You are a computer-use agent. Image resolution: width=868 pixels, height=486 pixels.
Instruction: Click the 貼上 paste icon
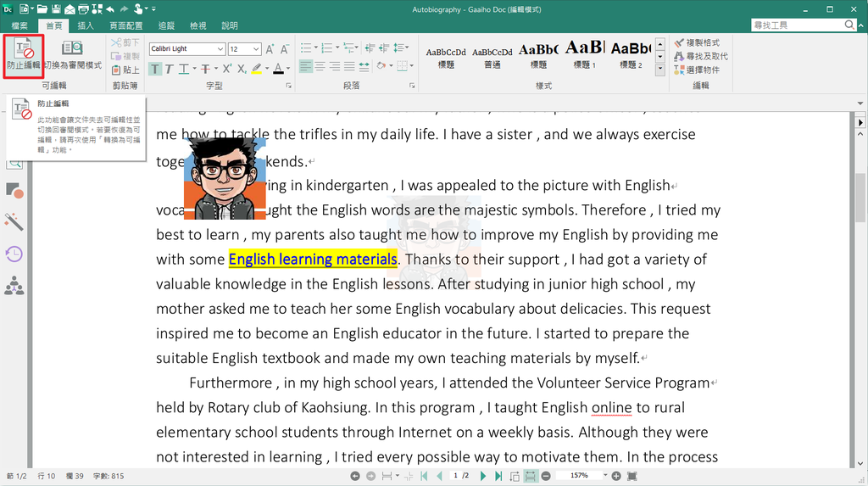coord(125,70)
